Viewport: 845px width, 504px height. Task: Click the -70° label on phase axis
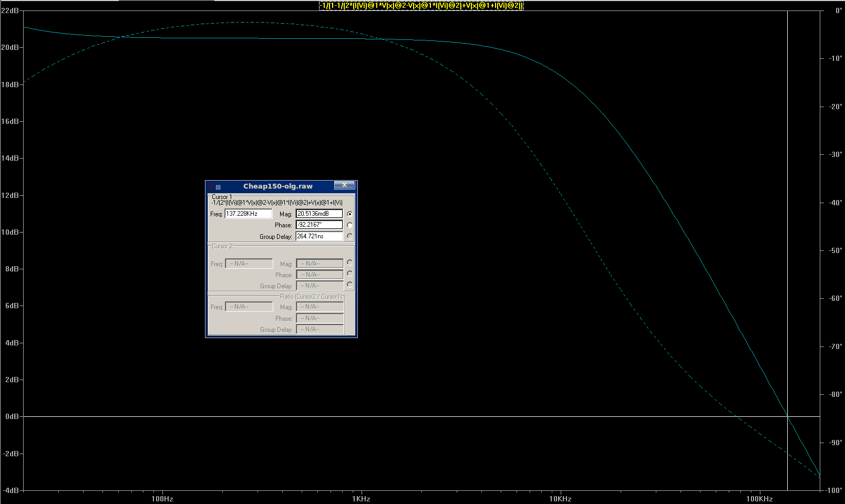(836, 346)
